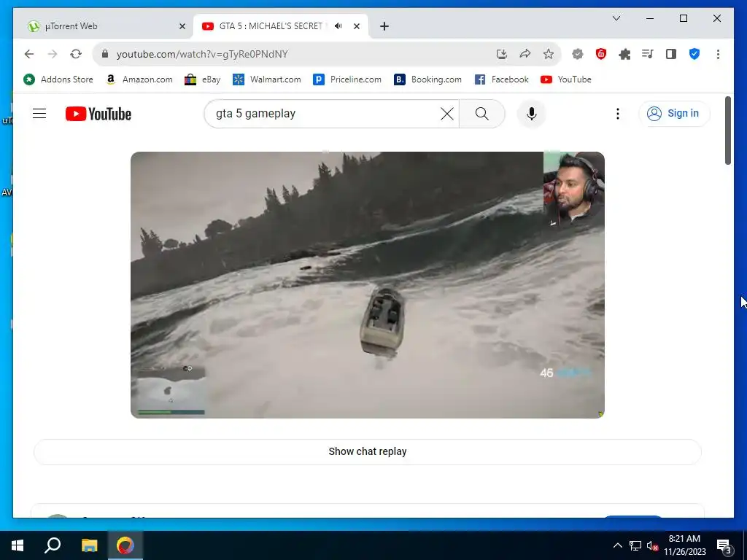
Task: Open the Windows Start menu
Action: coord(18,545)
